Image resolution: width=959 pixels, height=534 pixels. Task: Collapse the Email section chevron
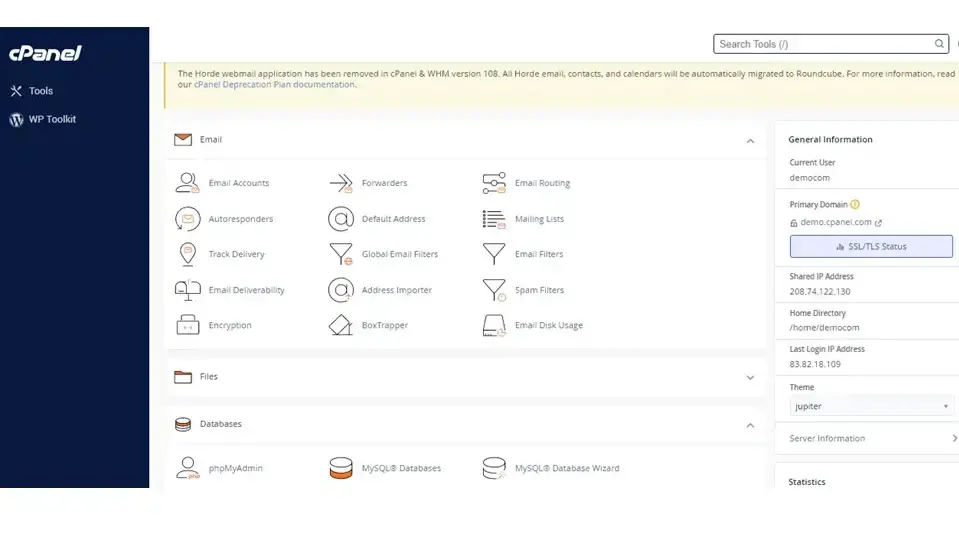pos(750,141)
